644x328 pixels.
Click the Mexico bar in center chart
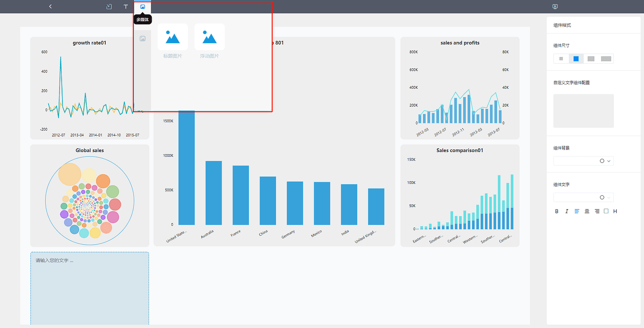[322, 204]
